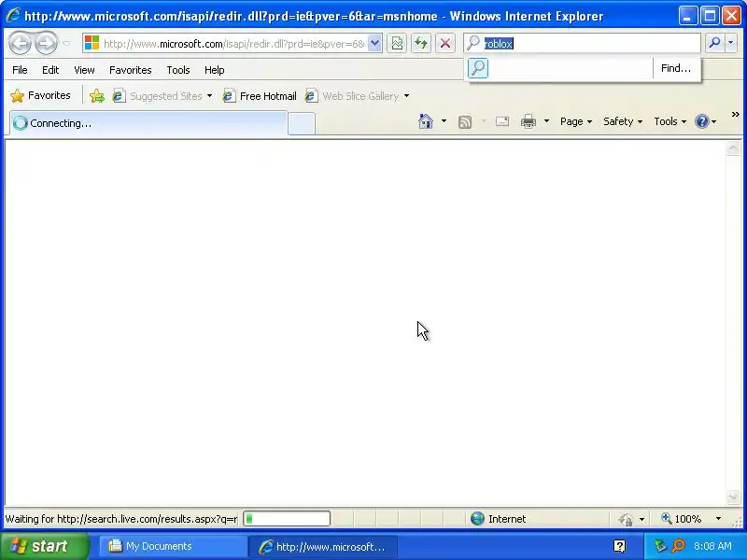Expand the Print dropdown arrow

(546, 121)
